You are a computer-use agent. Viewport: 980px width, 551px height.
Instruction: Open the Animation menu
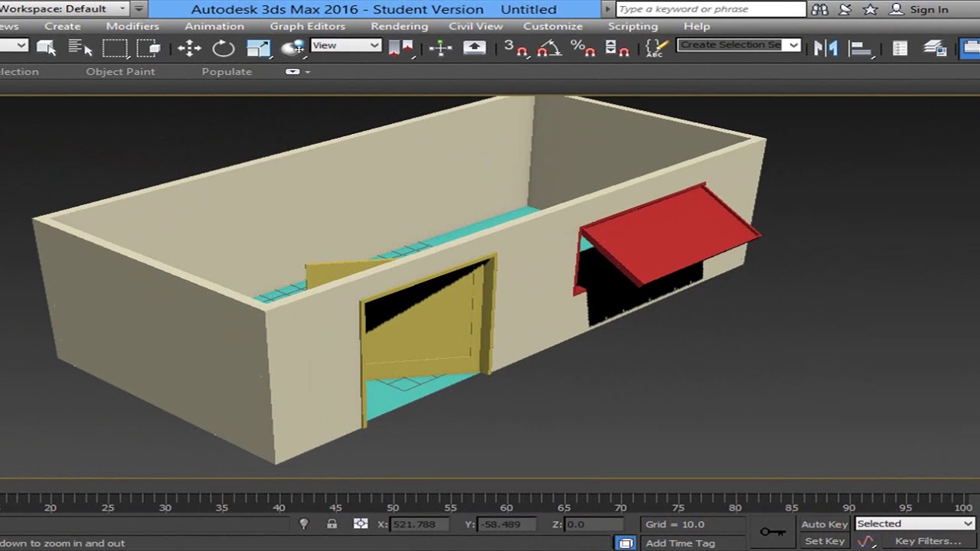(214, 26)
